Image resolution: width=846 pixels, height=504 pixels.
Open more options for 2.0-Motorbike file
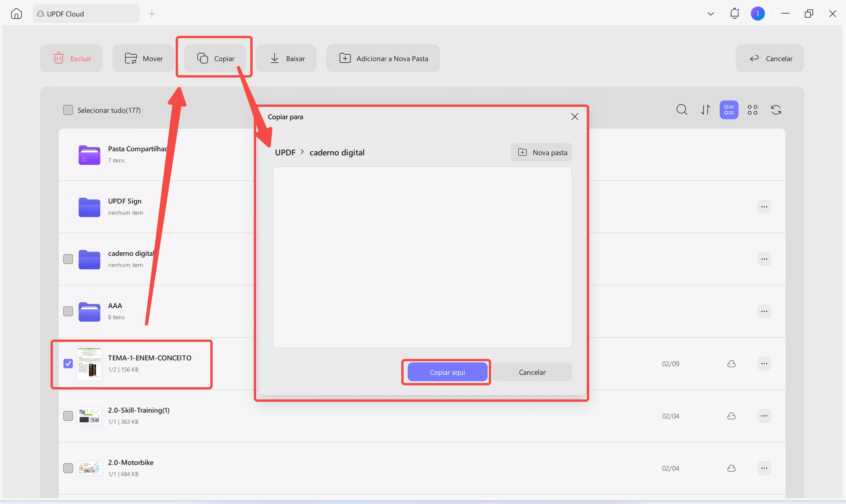(764, 468)
